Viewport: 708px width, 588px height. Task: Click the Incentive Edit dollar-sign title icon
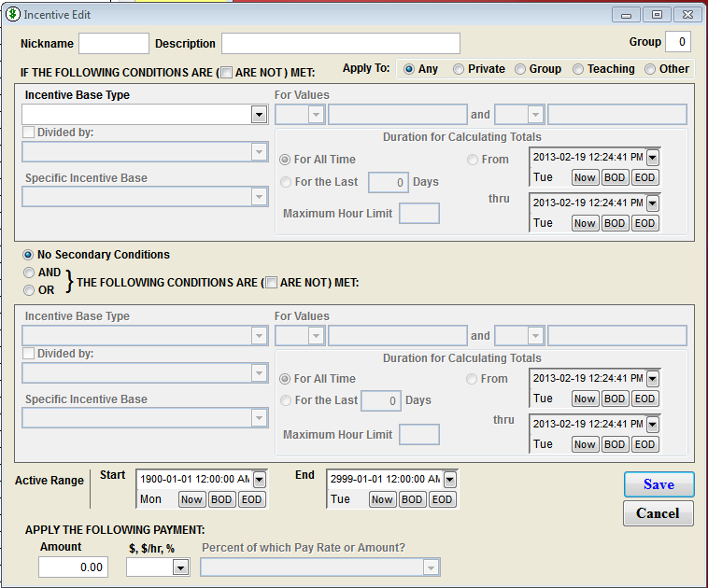(x=13, y=14)
